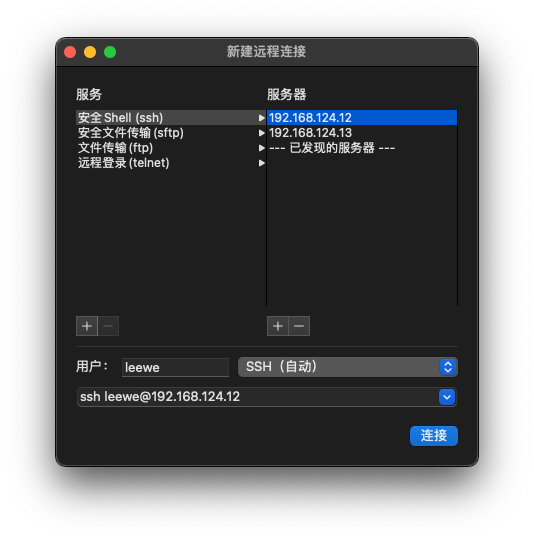The height and width of the screenshot is (540, 534).
Task: Select the 安全文件传输 (sftp) service
Action: click(x=170, y=133)
